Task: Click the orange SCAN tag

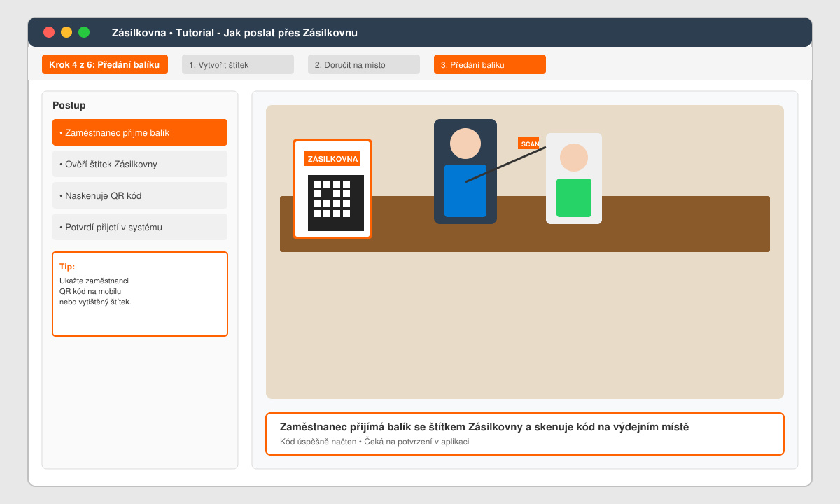Action: (528, 143)
